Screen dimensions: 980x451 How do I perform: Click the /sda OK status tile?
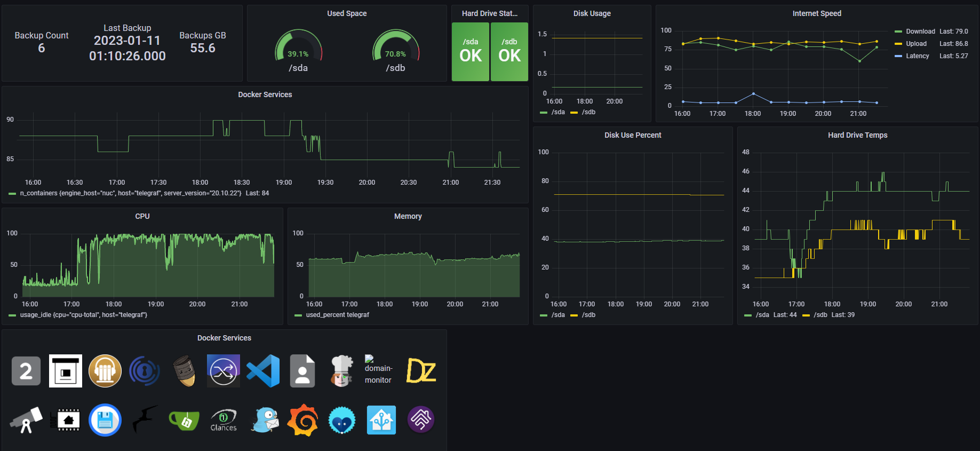coord(470,52)
